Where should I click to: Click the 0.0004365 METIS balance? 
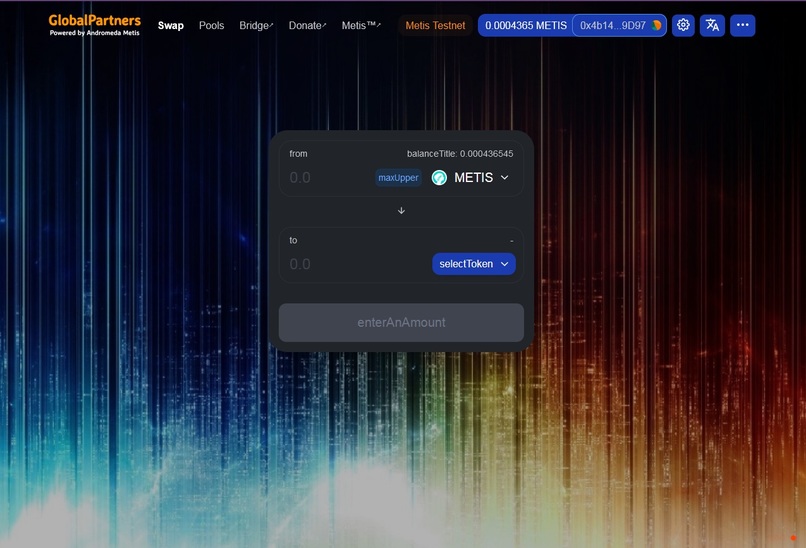click(526, 25)
